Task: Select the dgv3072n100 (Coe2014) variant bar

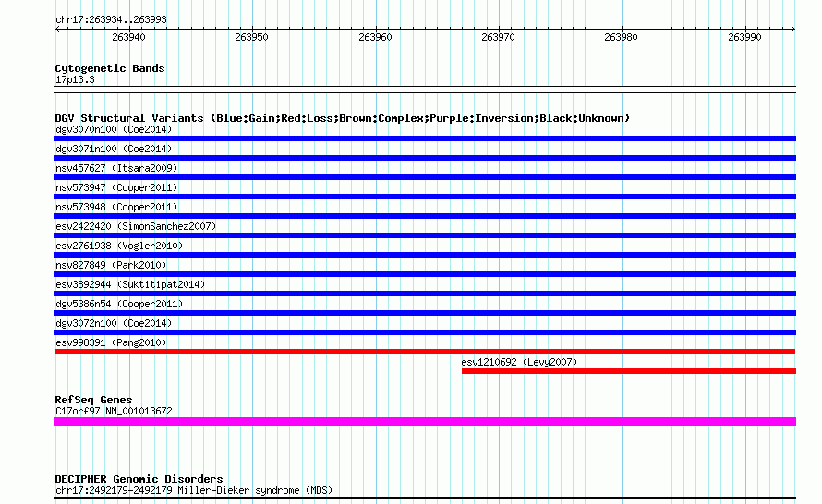Action: coord(425,332)
